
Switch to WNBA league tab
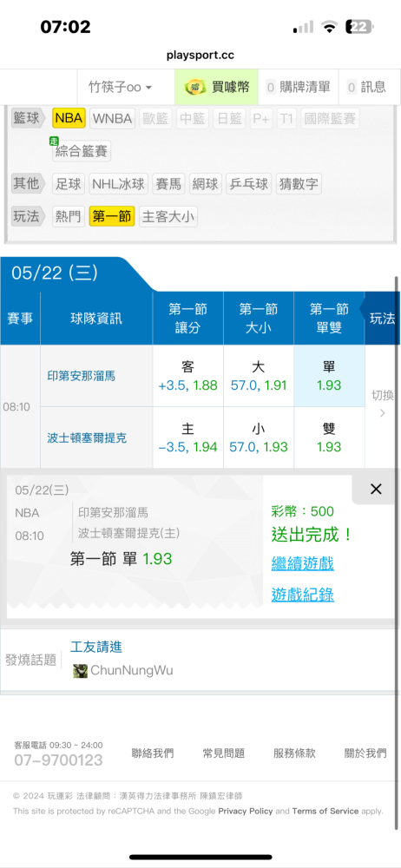113,118
